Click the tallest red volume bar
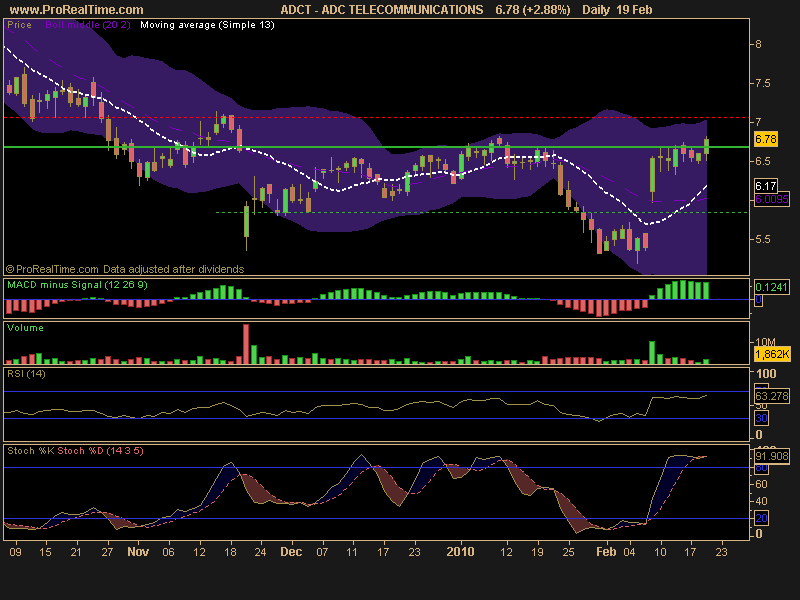The height and width of the screenshot is (600, 800). pos(246,344)
